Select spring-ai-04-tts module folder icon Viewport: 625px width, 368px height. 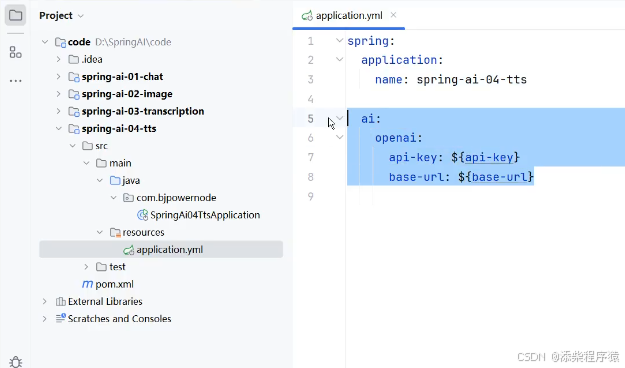point(74,128)
